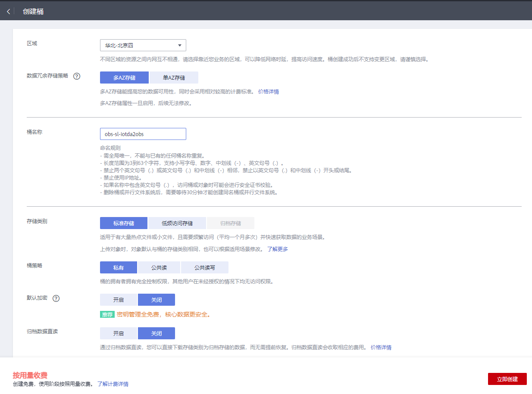Click the 立即创建 button
This screenshot has height=394, width=532.
coord(507,379)
